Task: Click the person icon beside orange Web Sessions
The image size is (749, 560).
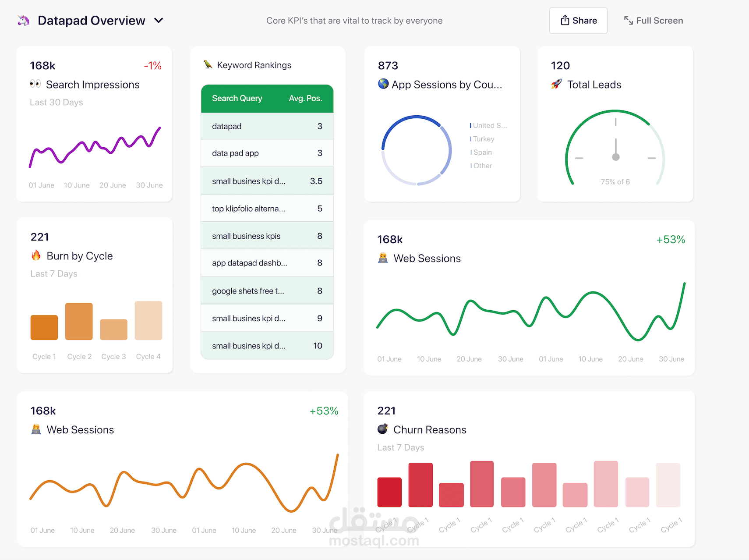Action: (x=36, y=429)
